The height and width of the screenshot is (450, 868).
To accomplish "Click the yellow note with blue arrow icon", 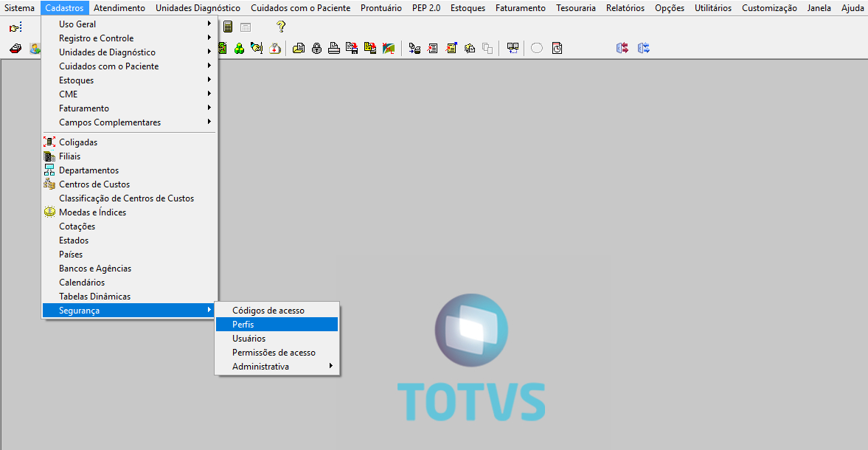I will (451, 49).
